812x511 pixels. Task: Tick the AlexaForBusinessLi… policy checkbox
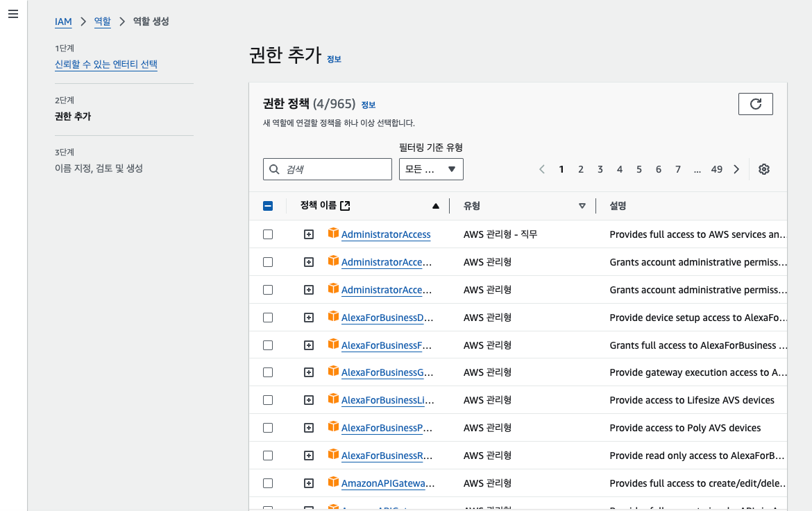tap(268, 400)
